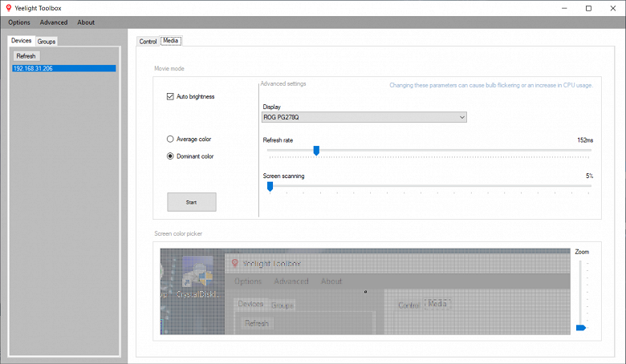Click the Zoom slider handle

[x=581, y=328]
